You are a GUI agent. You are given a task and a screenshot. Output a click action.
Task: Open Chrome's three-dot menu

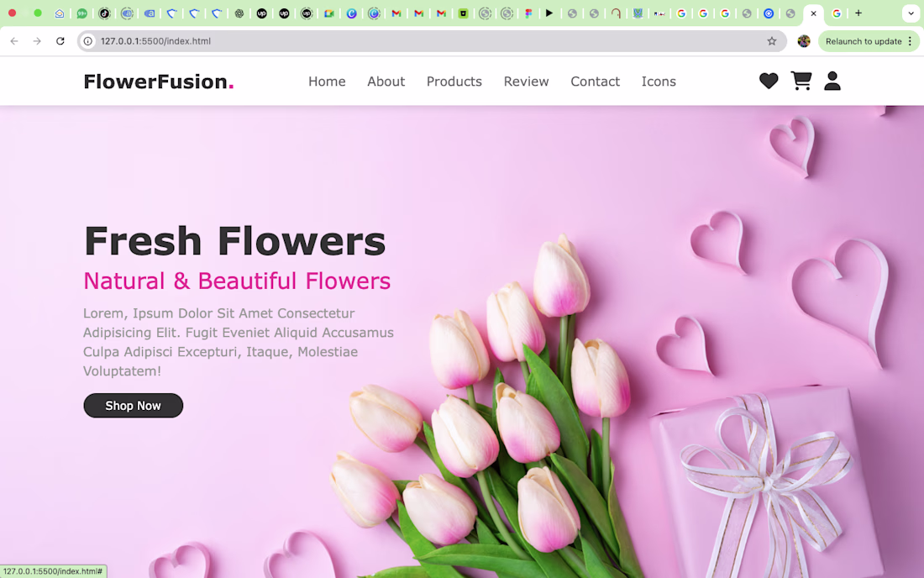911,41
